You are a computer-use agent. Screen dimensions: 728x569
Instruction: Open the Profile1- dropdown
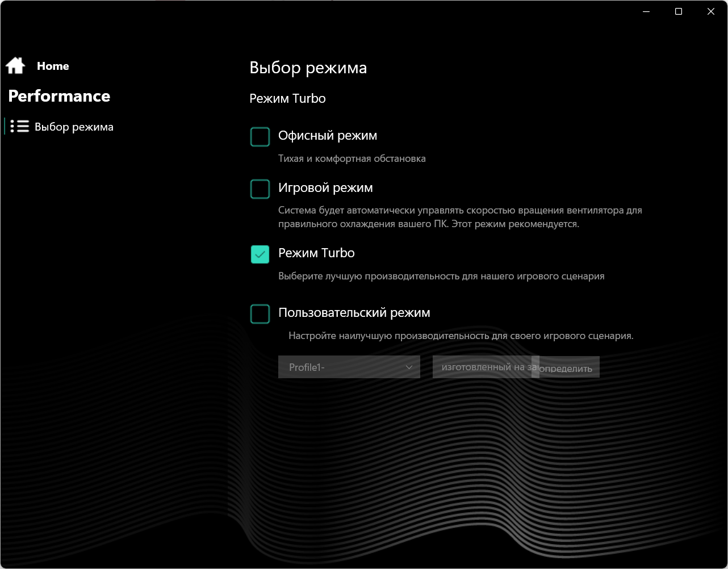(x=349, y=367)
